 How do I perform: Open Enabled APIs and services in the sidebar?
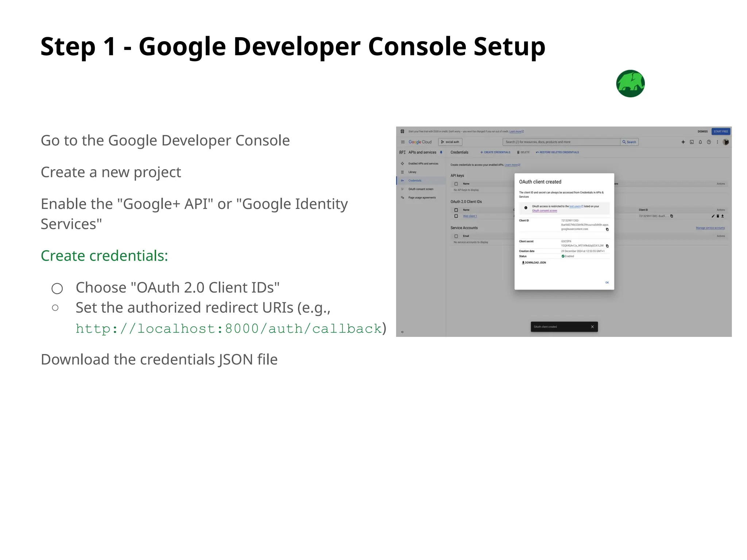click(x=421, y=163)
